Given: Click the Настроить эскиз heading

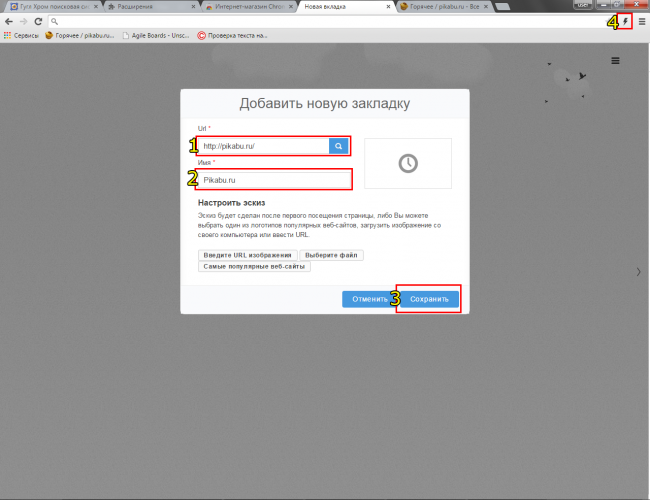Looking at the screenshot, I should (x=231, y=203).
